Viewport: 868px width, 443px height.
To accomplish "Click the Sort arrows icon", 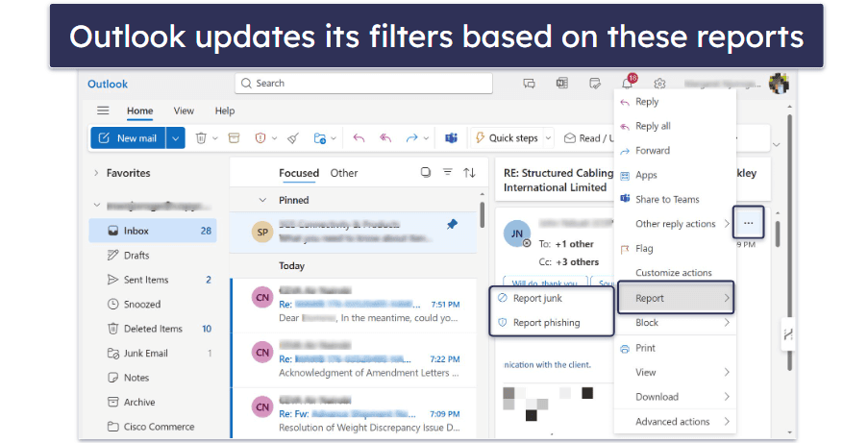I will (x=469, y=172).
